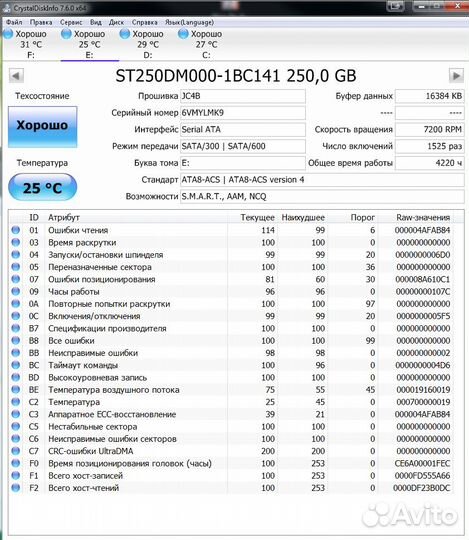This screenshot has width=469, height=540.
Task: Click status icon of Время позиционирования головок row
Action: (x=15, y=463)
